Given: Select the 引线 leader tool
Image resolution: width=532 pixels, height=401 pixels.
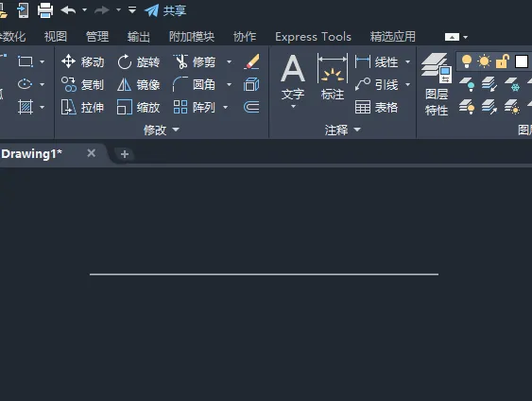Looking at the screenshot, I should point(377,84).
